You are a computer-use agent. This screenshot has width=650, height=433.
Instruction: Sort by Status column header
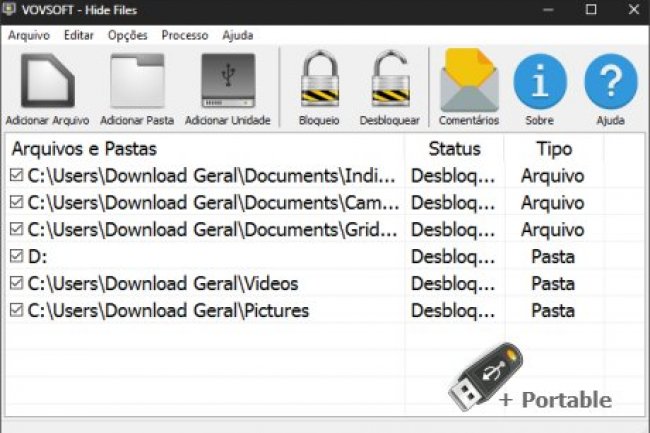click(x=454, y=149)
